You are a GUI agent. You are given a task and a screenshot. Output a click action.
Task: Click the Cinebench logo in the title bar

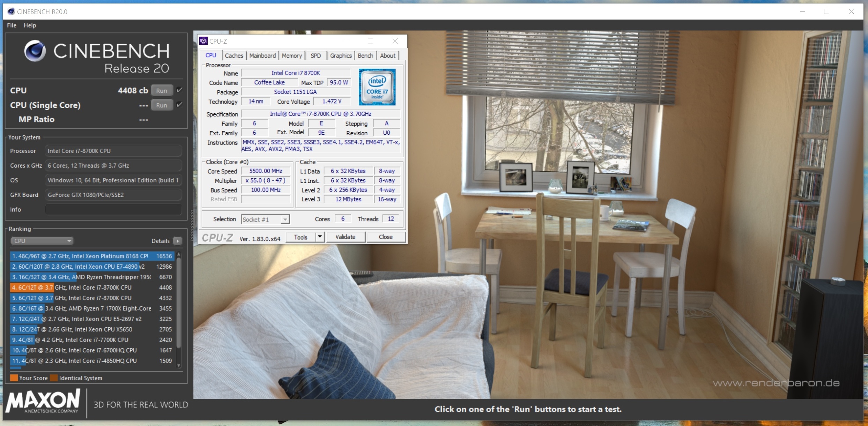pos(11,12)
